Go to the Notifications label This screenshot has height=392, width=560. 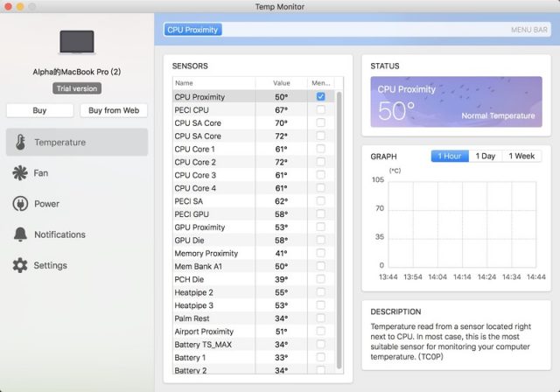click(59, 234)
